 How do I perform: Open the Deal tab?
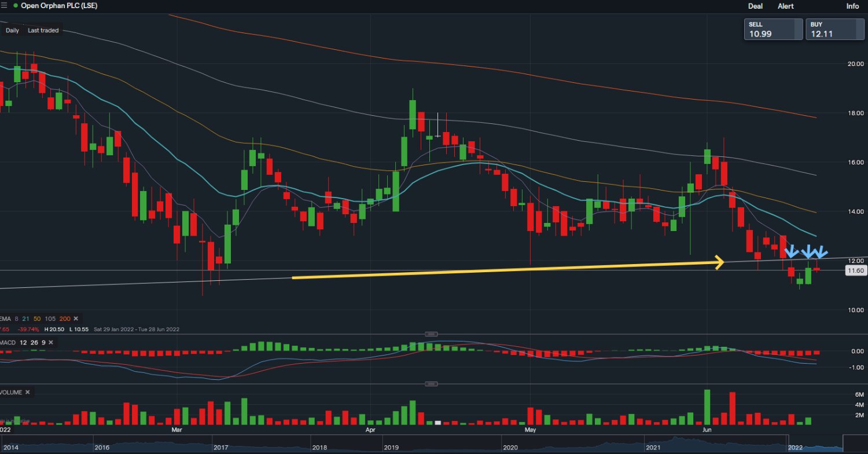[x=755, y=6]
